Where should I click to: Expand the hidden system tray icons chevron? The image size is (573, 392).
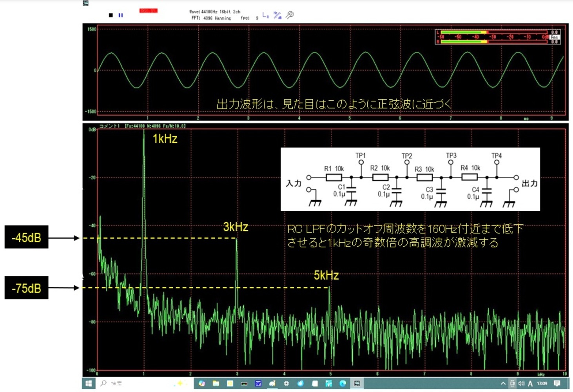(x=503, y=383)
